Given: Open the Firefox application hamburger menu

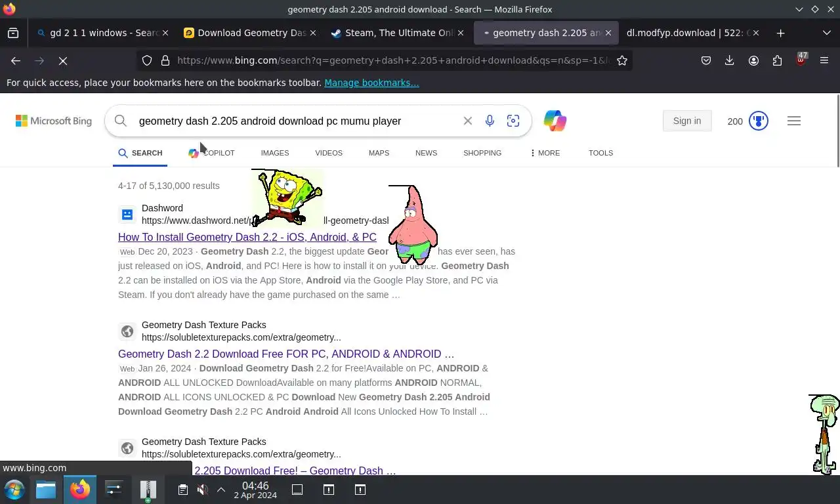Looking at the screenshot, I should [x=824, y=60].
